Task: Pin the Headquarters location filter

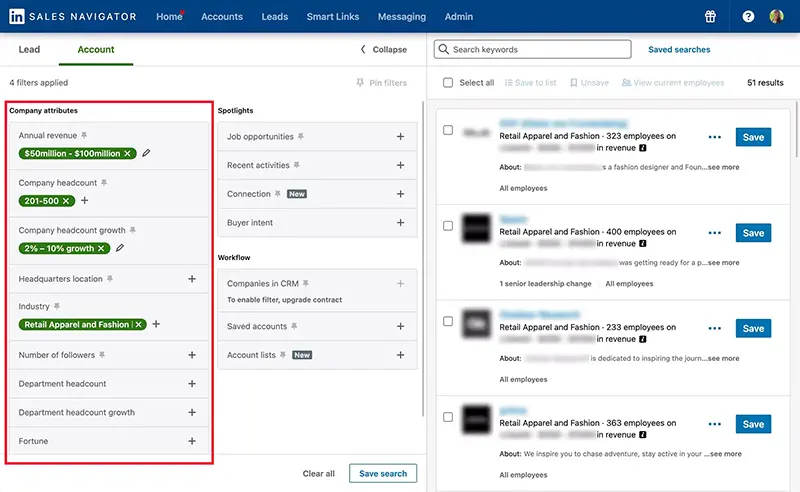Action: [x=110, y=279]
